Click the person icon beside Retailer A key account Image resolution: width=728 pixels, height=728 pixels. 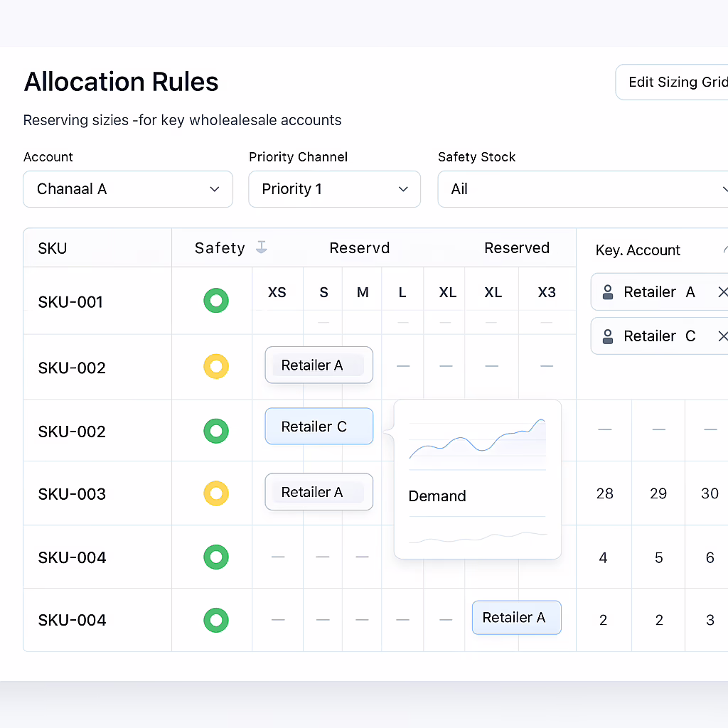coord(608,292)
